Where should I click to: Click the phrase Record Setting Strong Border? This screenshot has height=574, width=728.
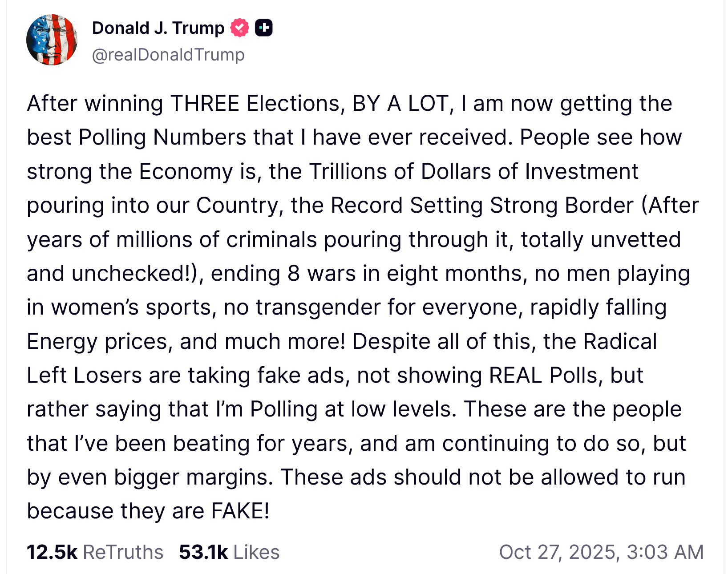(482, 206)
